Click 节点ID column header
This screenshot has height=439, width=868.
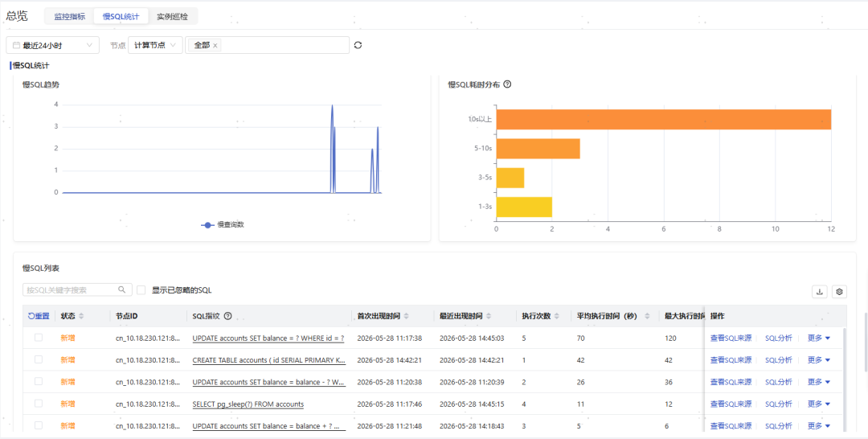(127, 316)
